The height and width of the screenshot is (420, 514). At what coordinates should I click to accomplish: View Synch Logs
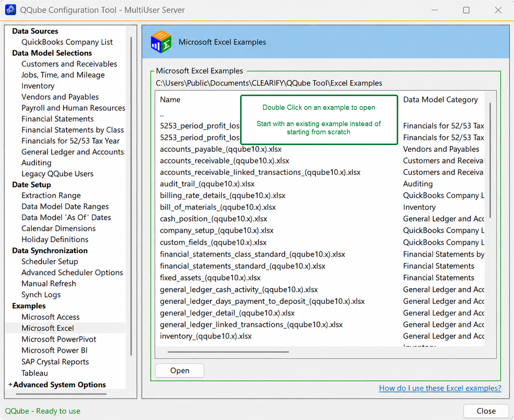coord(41,295)
